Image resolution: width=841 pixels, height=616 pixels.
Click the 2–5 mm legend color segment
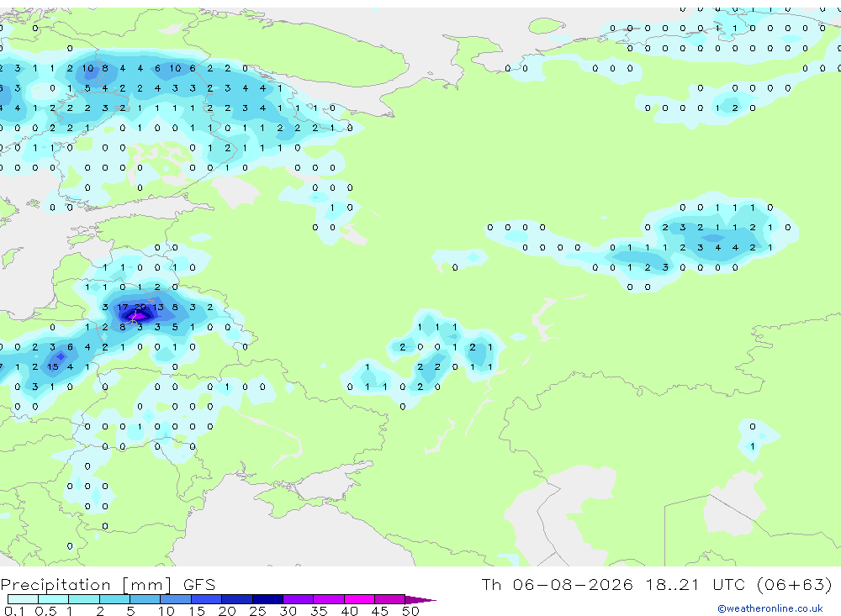[114, 599]
